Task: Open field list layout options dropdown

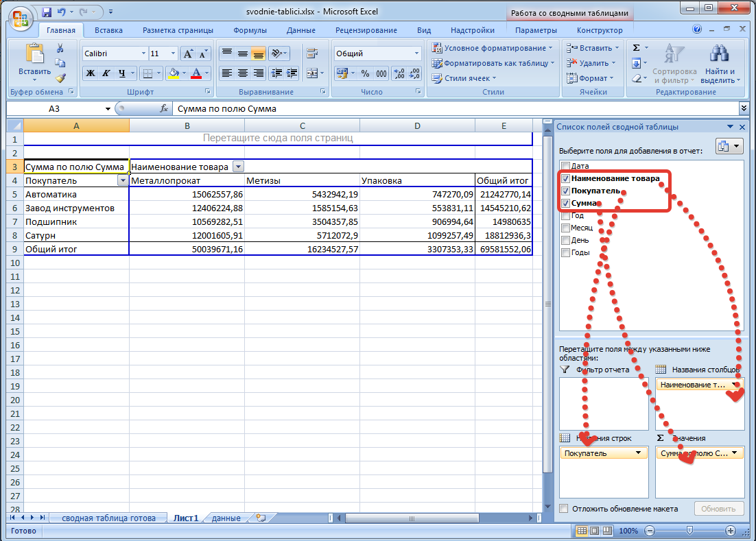Action: click(729, 146)
